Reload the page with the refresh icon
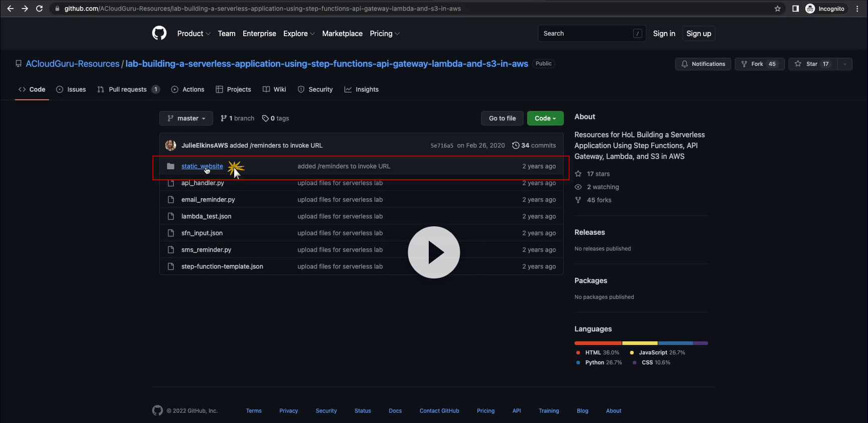 click(x=39, y=9)
